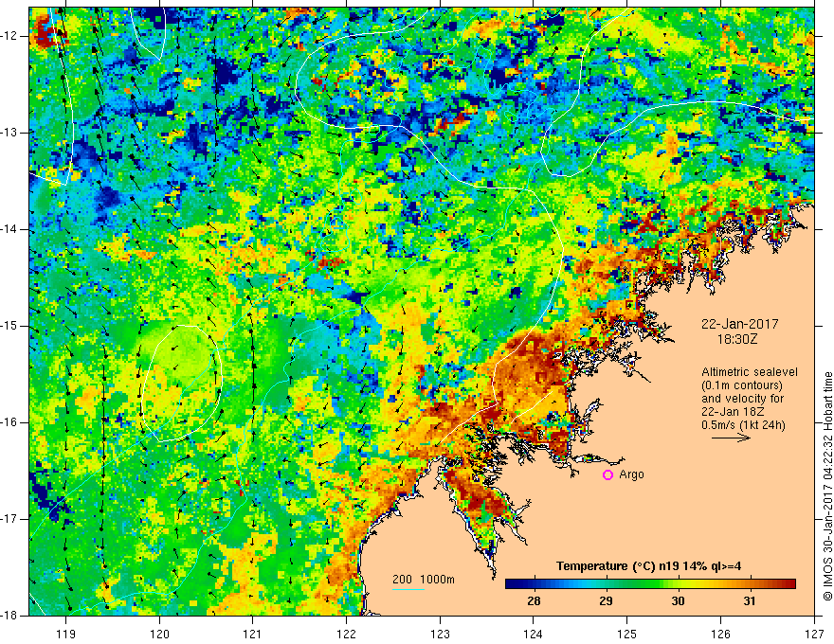Click latitude axis label '-17'
This screenshot has width=834, height=644.
click(x=10, y=519)
